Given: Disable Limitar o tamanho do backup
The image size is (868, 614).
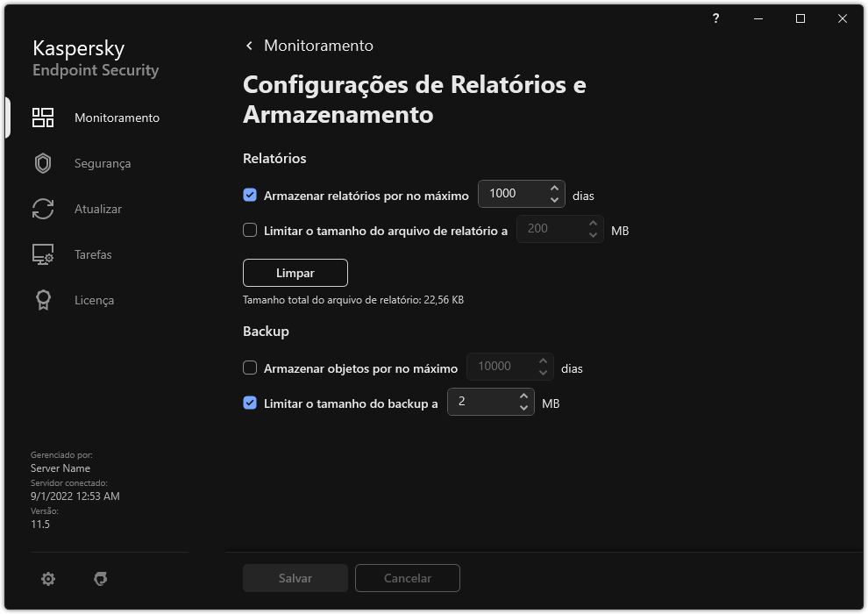Looking at the screenshot, I should [250, 403].
